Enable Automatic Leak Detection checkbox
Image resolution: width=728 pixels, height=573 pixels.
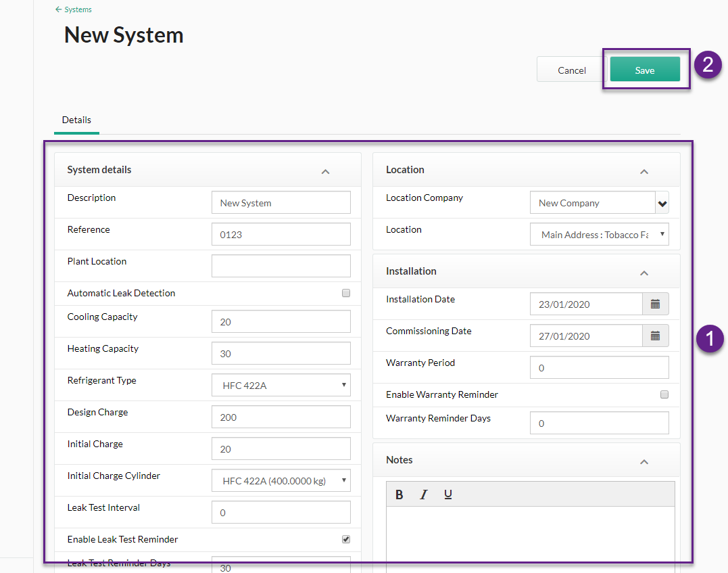[x=346, y=293]
